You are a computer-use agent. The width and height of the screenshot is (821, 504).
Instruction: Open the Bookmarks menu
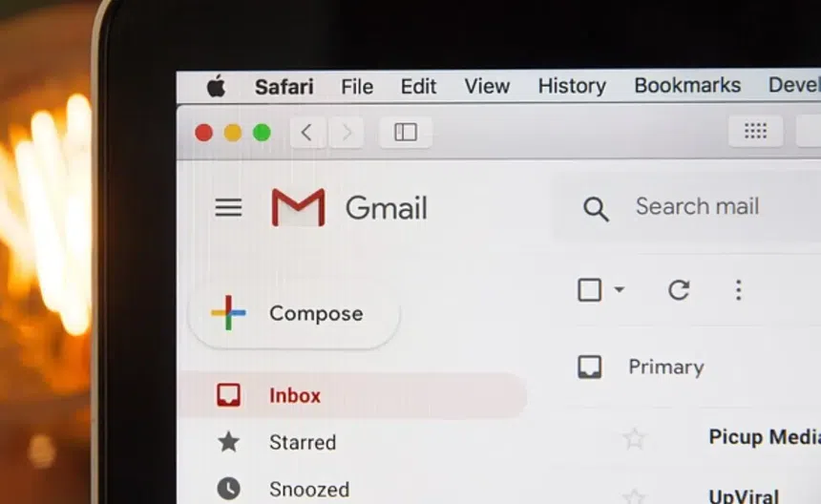coord(687,85)
